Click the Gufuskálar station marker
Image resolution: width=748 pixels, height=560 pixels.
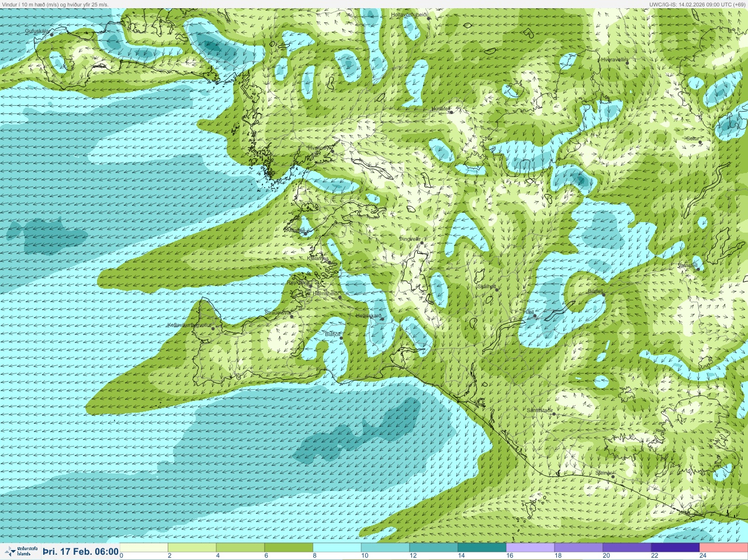pyautogui.click(x=51, y=34)
